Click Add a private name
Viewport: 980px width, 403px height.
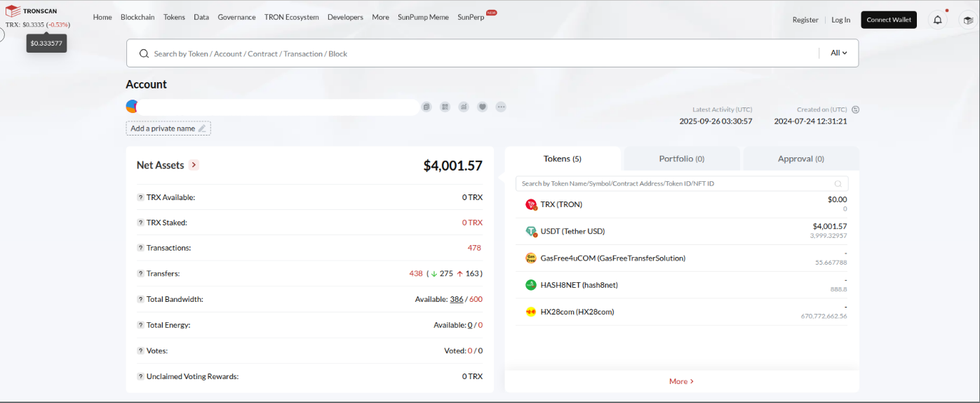168,128
